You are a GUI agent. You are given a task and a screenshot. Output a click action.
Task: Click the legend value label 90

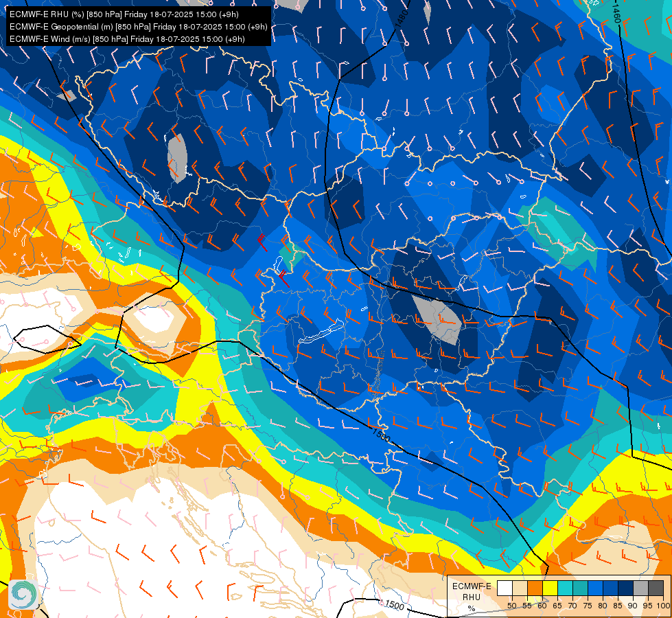633,606
